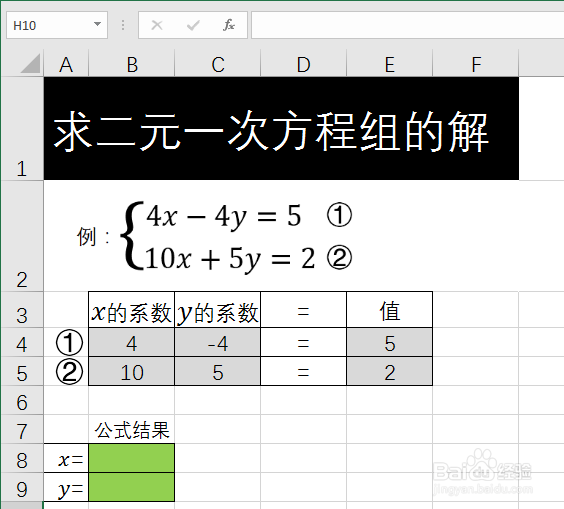Viewport: 564px width, 509px height.
Task: Click the 公式结果 label cell
Action: pyautogui.click(x=132, y=430)
